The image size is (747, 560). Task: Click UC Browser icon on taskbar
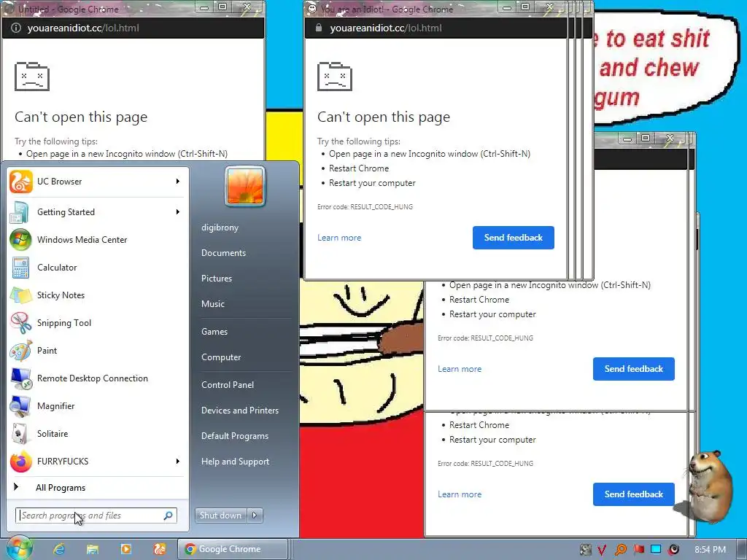160,549
